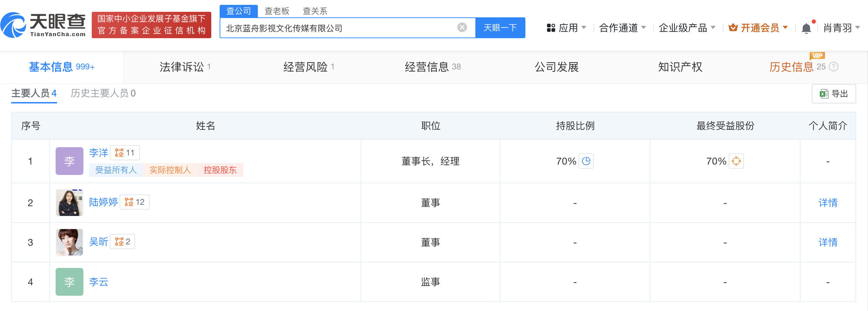Click the 天眼查 logo
This screenshot has width=868, height=311.
[43, 25]
